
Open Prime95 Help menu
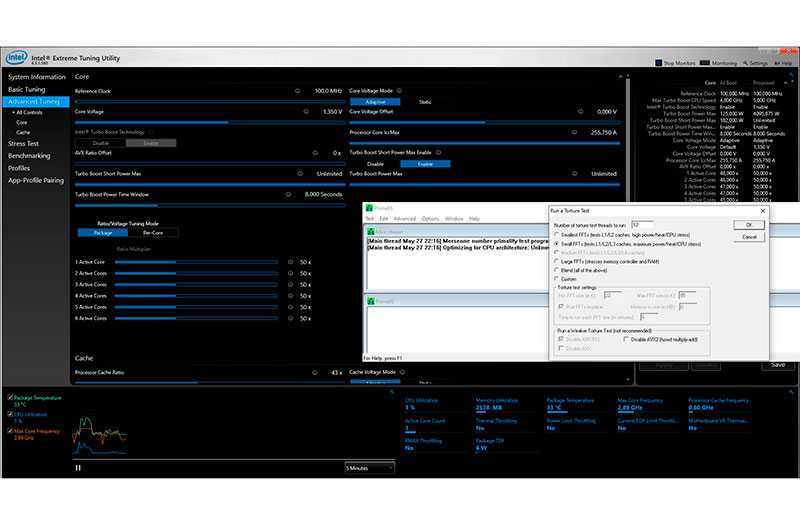[x=474, y=218]
